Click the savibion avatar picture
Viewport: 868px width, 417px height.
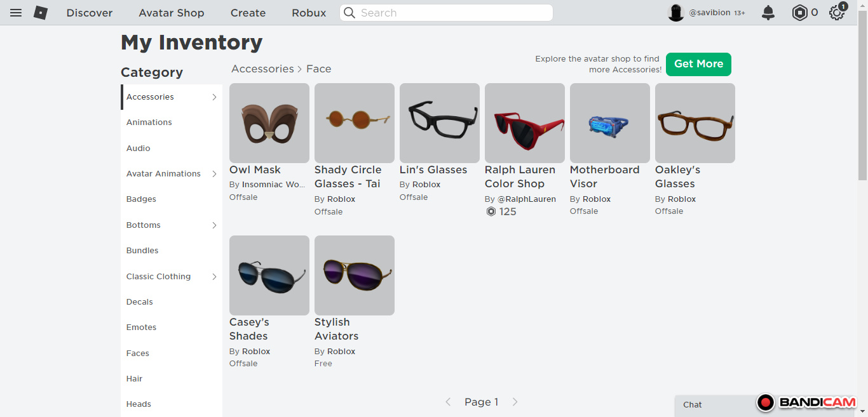[x=675, y=13]
